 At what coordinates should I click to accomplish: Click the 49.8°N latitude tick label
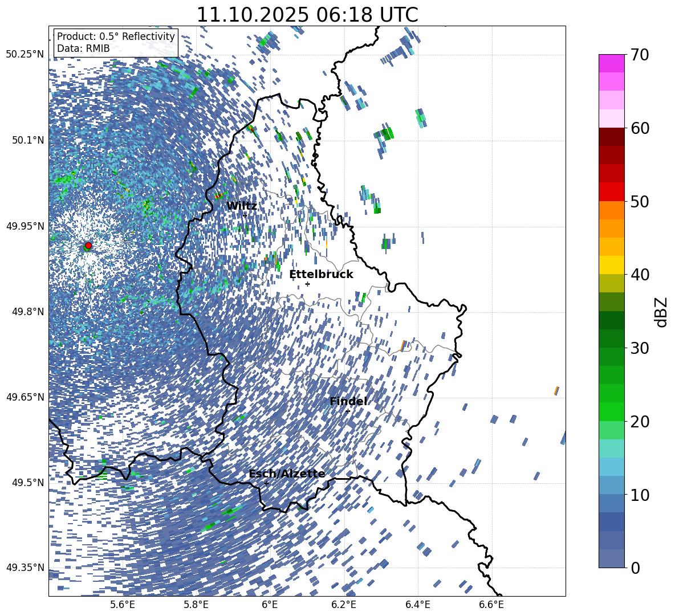[25, 312]
